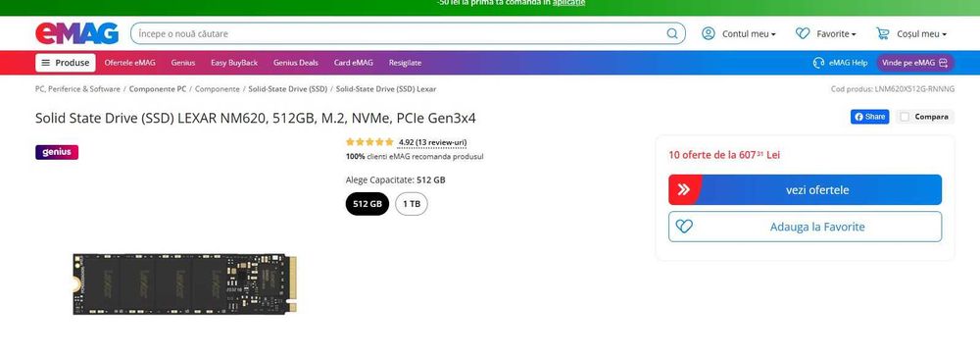This screenshot has width=980, height=358.
Task: Click the hamburger icon in Produse
Action: (x=46, y=63)
